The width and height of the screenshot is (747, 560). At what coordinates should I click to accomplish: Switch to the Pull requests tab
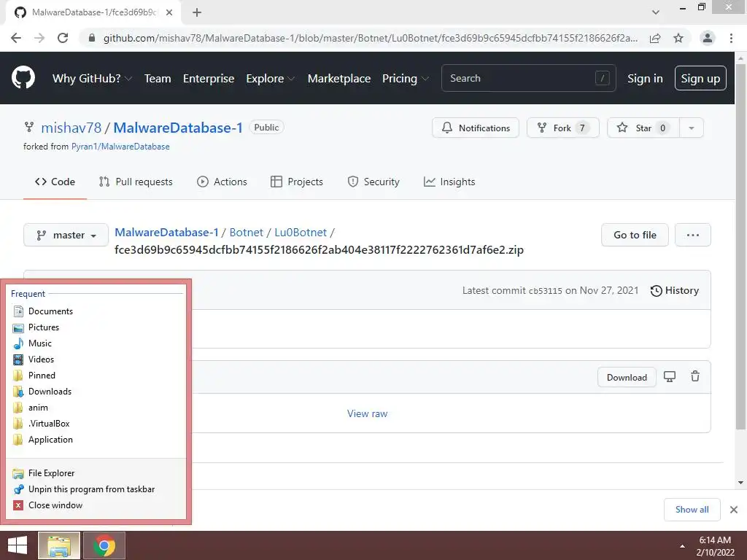tap(136, 182)
